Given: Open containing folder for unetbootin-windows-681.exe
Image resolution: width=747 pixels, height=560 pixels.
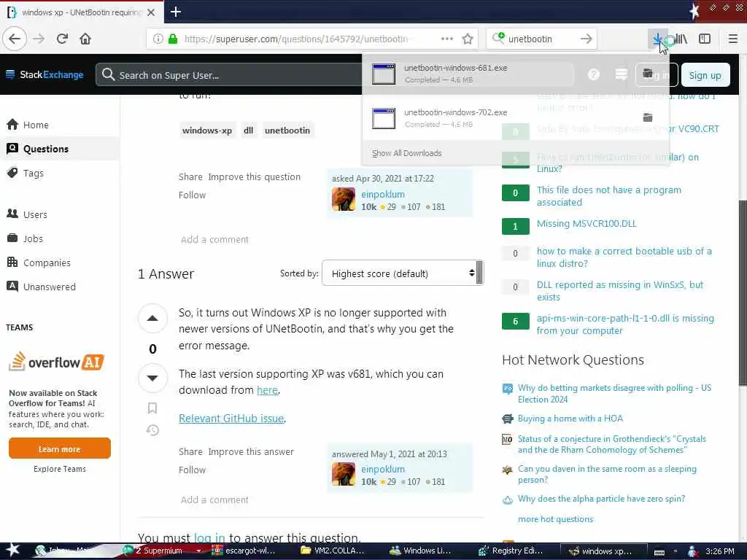Looking at the screenshot, I should click(x=648, y=73).
